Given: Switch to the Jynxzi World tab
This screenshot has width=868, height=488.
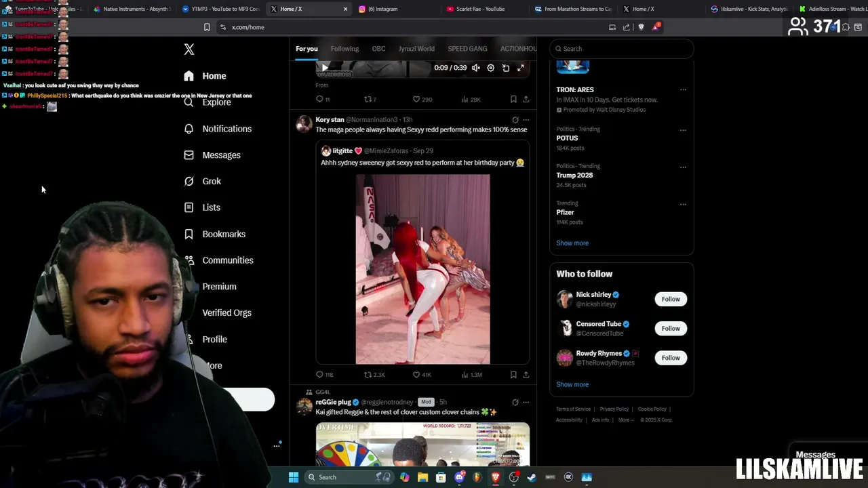Looking at the screenshot, I should (x=416, y=49).
